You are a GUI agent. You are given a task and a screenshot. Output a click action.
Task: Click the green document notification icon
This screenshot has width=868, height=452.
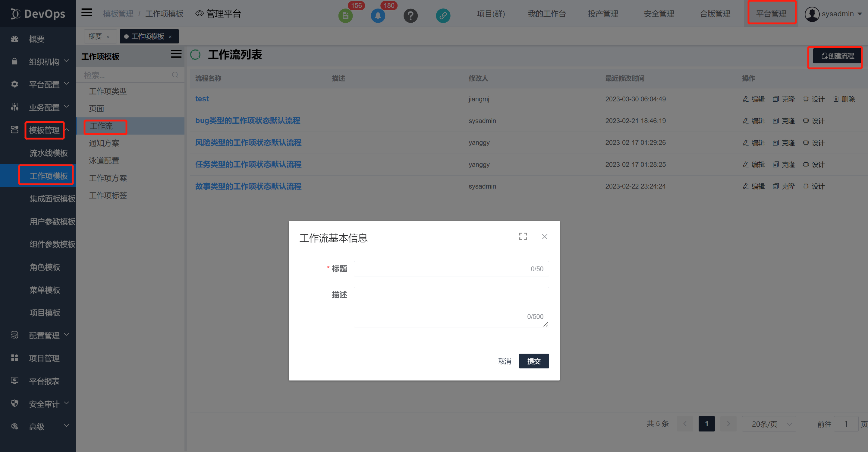click(345, 15)
